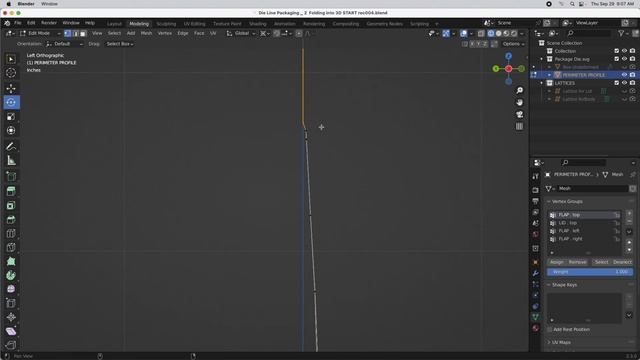Collapse the Package Die.svg collection
This screenshot has height=360, width=640.
(x=542, y=59)
